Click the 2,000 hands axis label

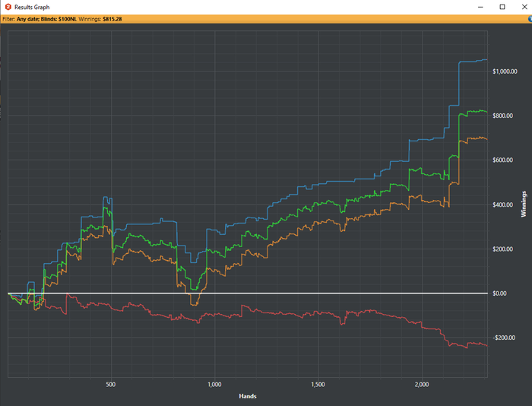click(x=422, y=385)
